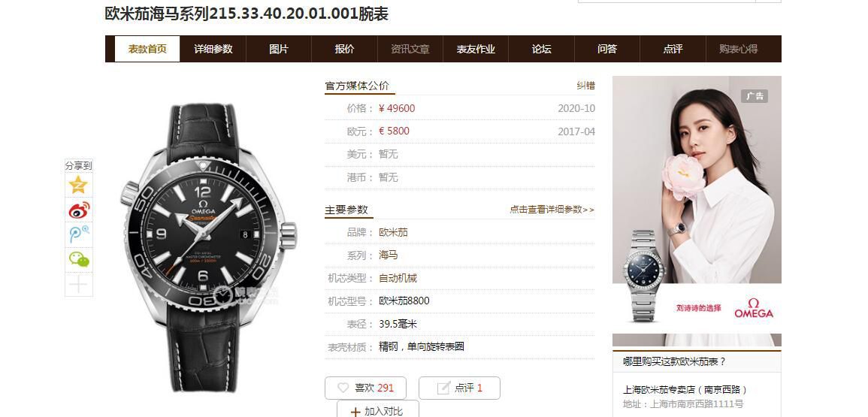Viewport: 868px width, 417px height.
Task: Open more share options plus icon
Action: [79, 285]
